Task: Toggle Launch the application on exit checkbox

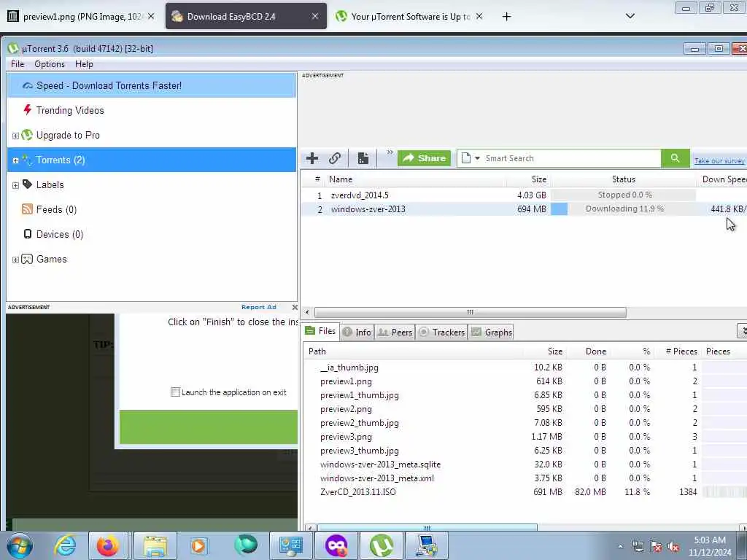Action: pos(175,392)
